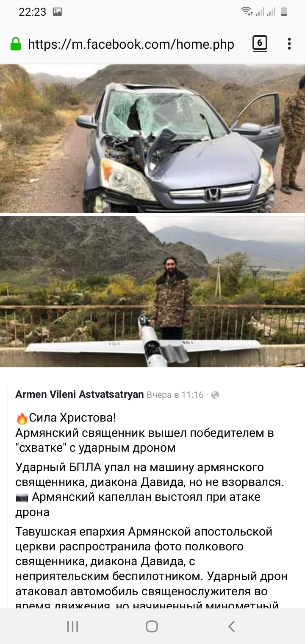Screen dimensions: 305x644
Task: Tap the image notification icon in the status bar
Action: pos(57,12)
